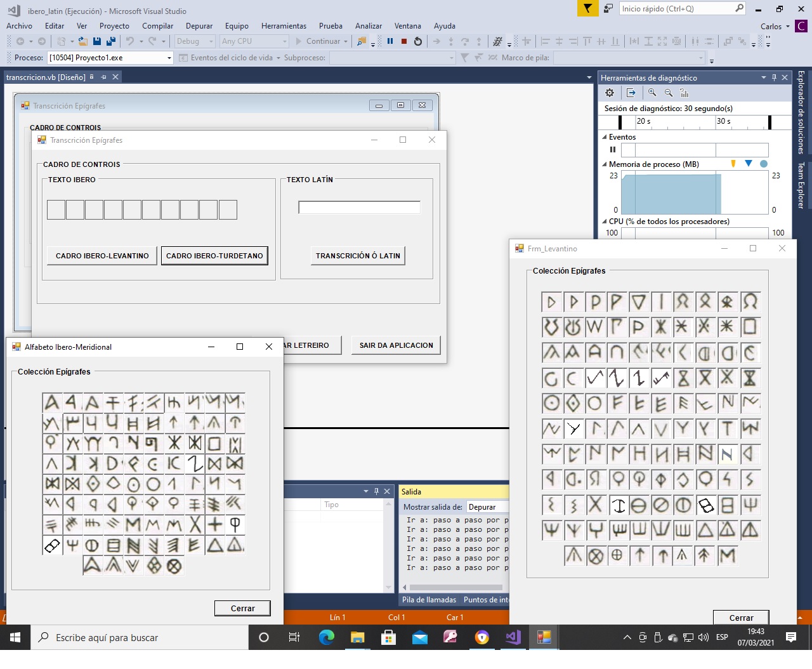This screenshot has width=812, height=669.
Task: Open Find in Files toolbar icon
Action: click(362, 41)
